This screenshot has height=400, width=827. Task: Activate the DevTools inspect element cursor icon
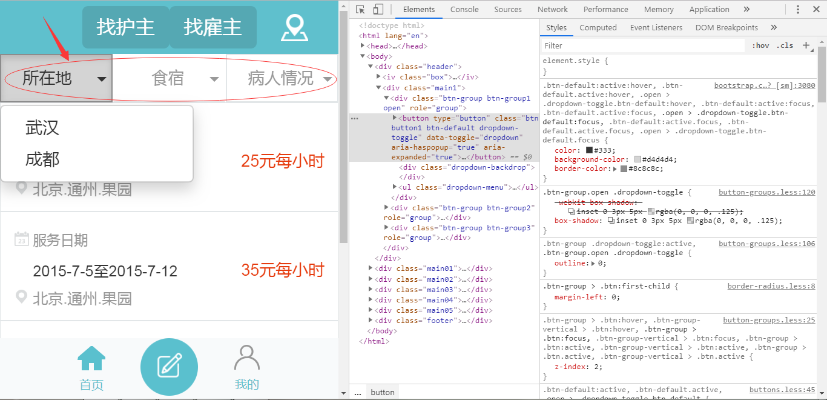(362, 9)
